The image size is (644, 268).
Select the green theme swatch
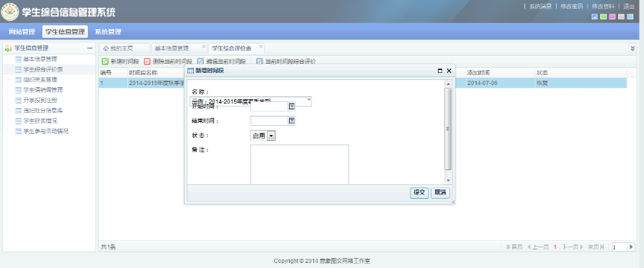pos(603,16)
